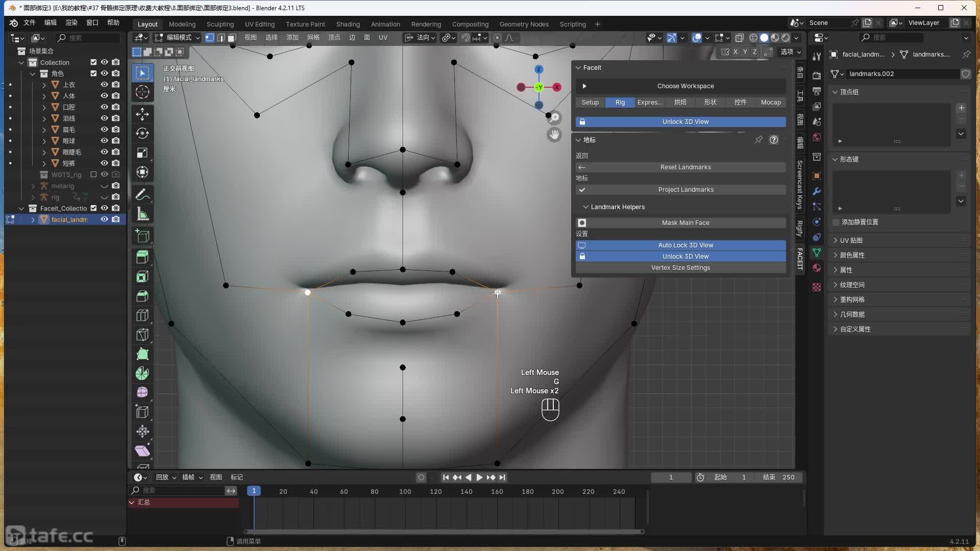Select the Knife tool
The height and width of the screenshot is (551, 980).
[x=142, y=335]
